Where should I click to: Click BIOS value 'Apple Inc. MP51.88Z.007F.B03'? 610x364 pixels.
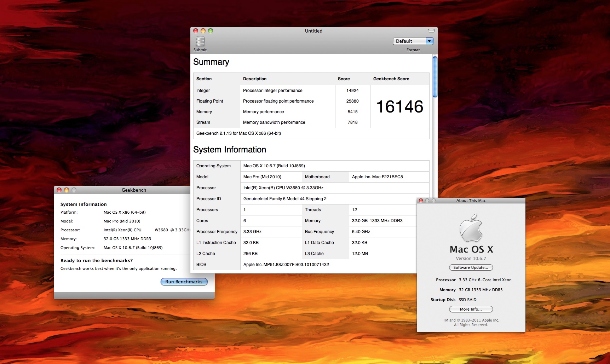pos(286,265)
